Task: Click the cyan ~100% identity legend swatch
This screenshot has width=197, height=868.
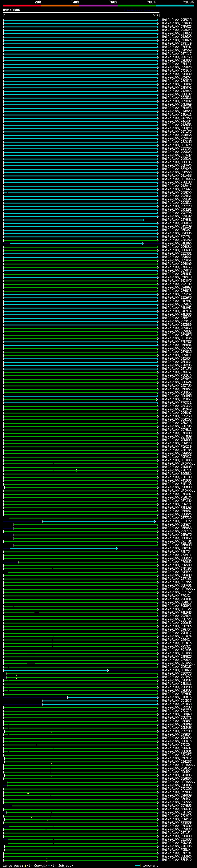Action: [175, 6]
